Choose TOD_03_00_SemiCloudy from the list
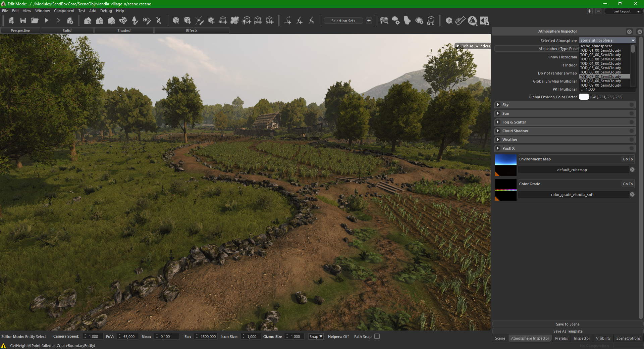This screenshot has width=644, height=349. tap(604, 59)
